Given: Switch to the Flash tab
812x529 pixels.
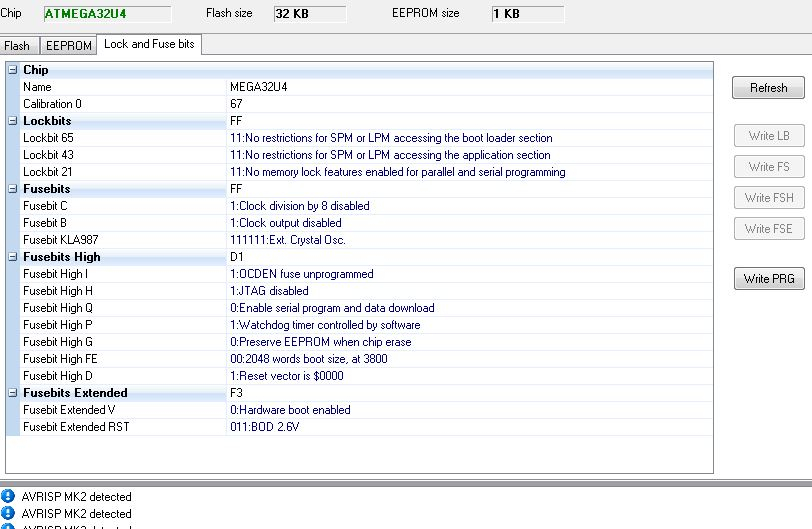Looking at the screenshot, I should [19, 46].
